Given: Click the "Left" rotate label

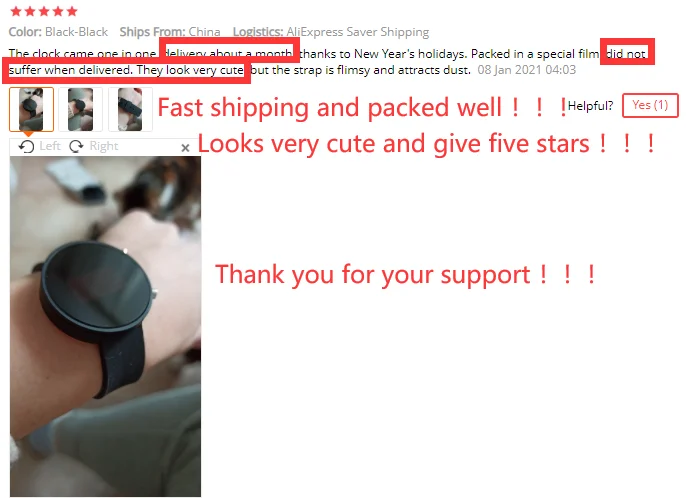Looking at the screenshot, I should [50, 146].
